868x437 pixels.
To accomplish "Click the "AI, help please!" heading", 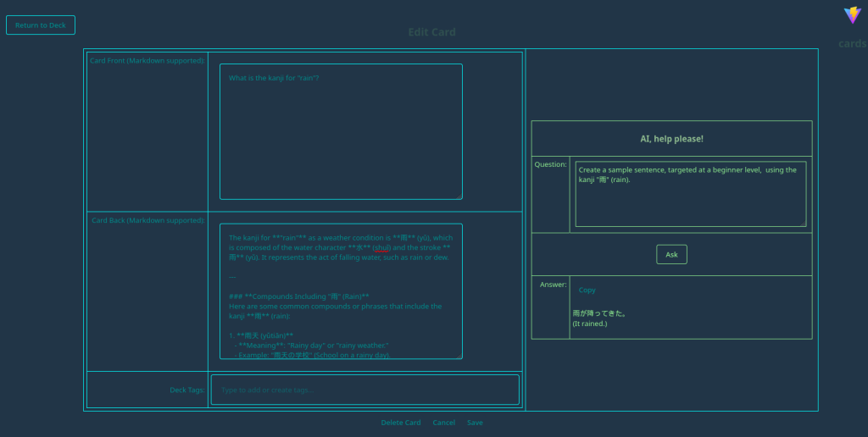I will tap(671, 139).
